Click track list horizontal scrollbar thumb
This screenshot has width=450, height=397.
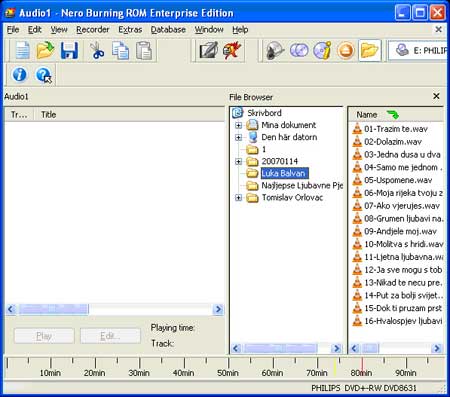click(x=53, y=309)
